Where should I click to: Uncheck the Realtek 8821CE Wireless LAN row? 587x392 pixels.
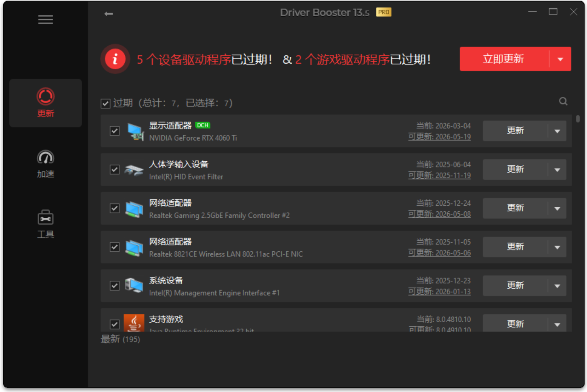pyautogui.click(x=115, y=247)
